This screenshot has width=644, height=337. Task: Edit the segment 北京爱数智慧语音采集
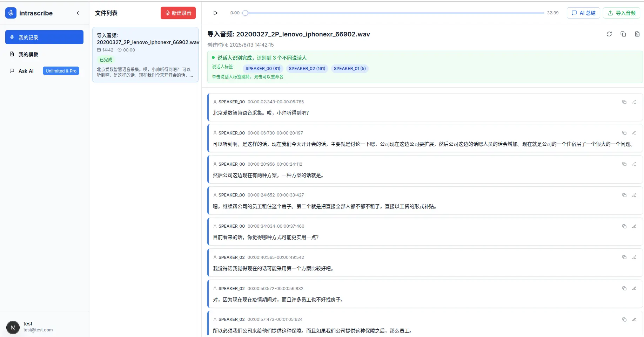[x=634, y=102]
